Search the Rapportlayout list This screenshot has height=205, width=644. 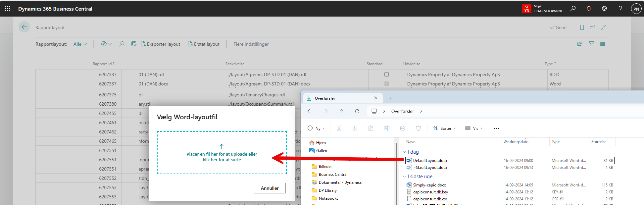tap(122, 44)
